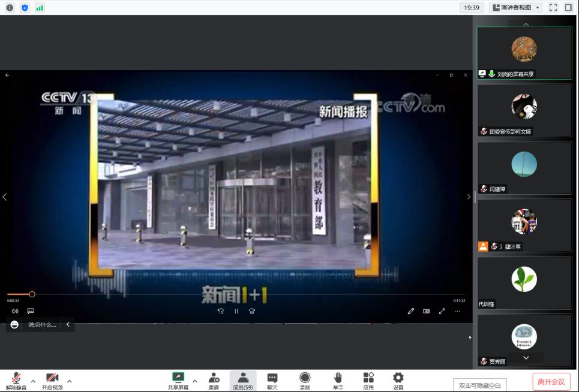This screenshot has width=579, height=392.
Task: Click the 19:39 meeting time display
Action: pos(472,7)
